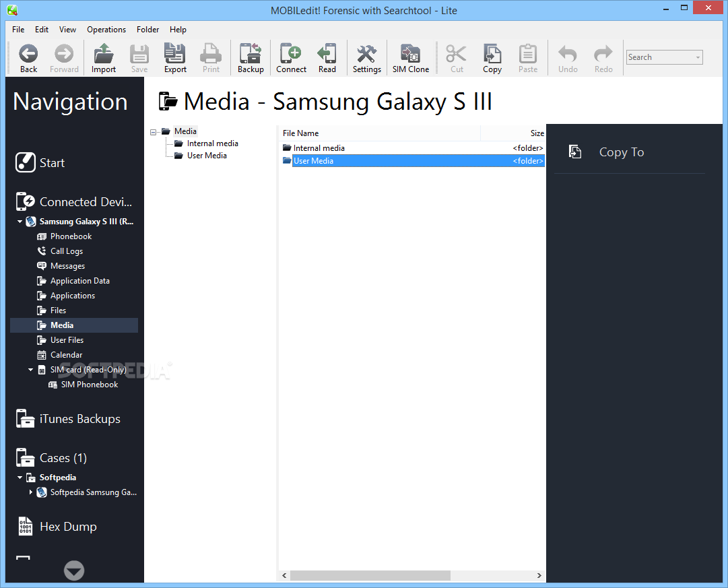Click the Print toolbar icon
This screenshot has width=728, height=588.
[x=211, y=59]
